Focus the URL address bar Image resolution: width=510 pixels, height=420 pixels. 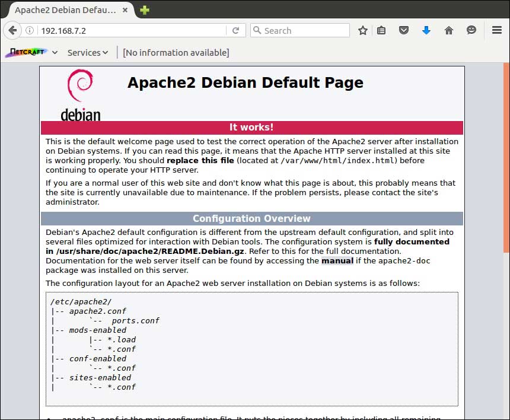point(130,30)
